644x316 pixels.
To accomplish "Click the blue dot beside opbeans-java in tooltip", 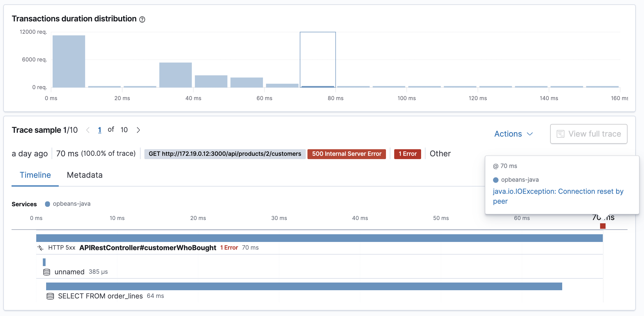I will 495,180.
